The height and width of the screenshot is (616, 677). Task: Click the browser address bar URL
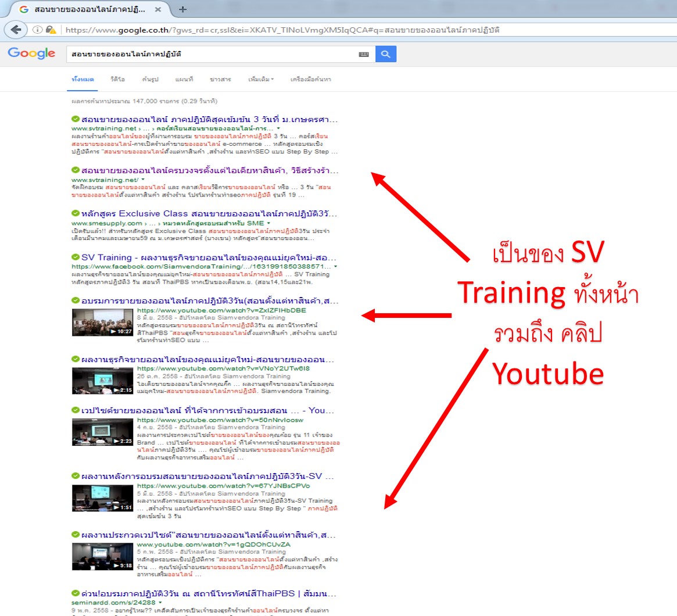click(282, 30)
